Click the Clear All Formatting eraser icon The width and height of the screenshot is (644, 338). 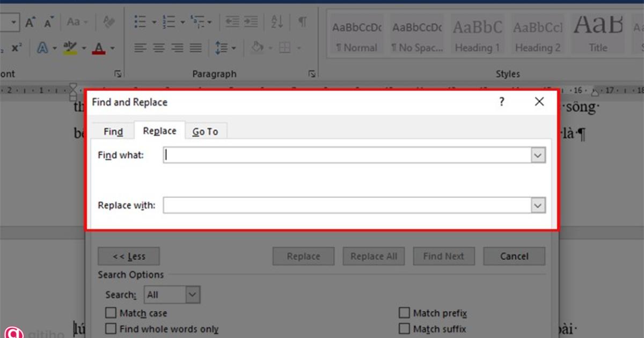109,22
